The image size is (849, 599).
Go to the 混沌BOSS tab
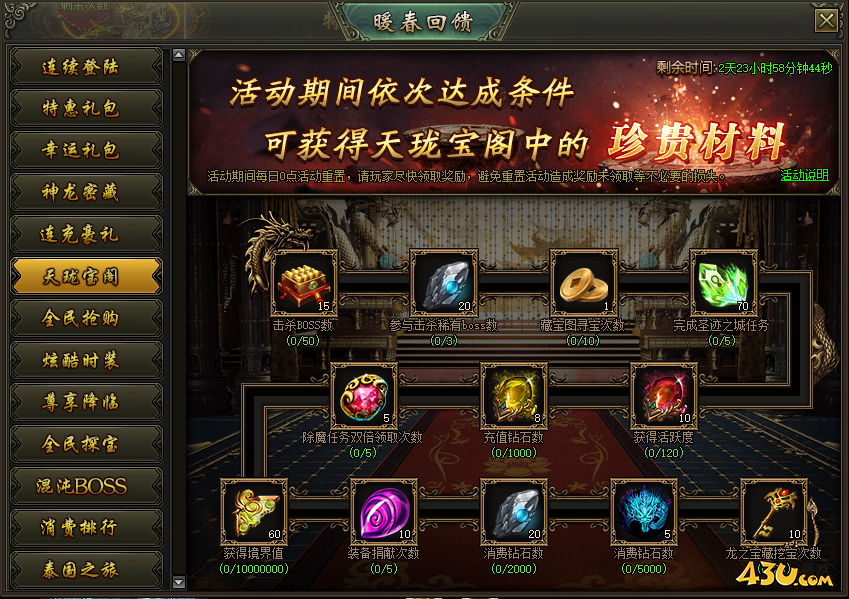click(x=86, y=486)
